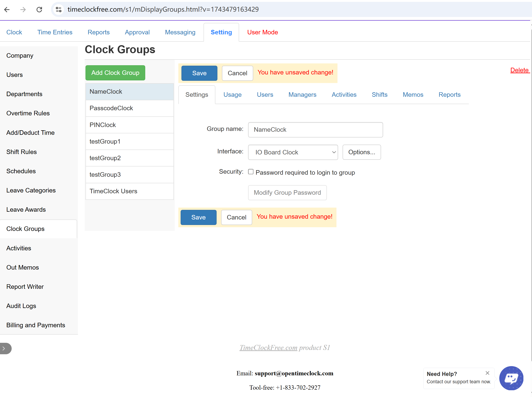Open Add/Deduct Time in sidebar
Image resolution: width=532 pixels, height=397 pixels.
coord(39,133)
